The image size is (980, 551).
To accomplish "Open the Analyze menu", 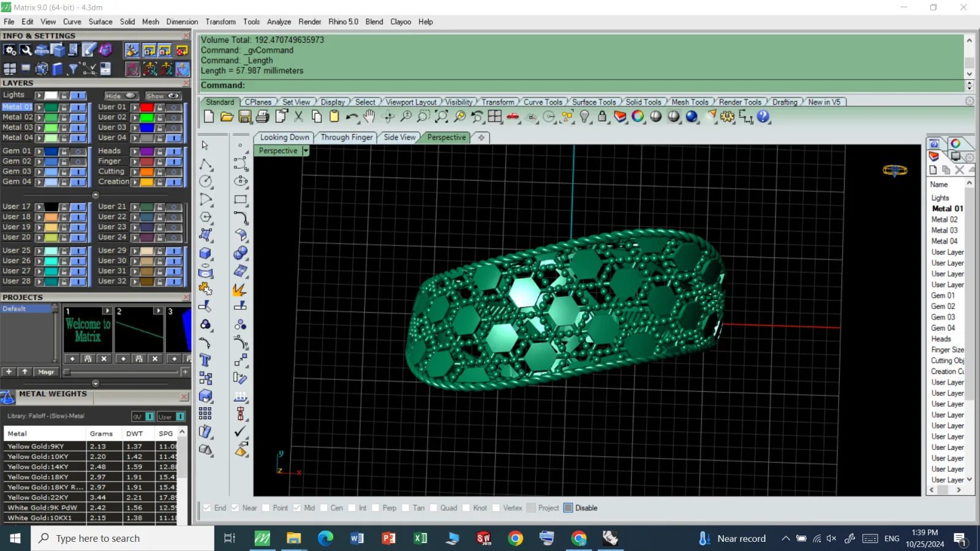I will click(x=279, y=21).
